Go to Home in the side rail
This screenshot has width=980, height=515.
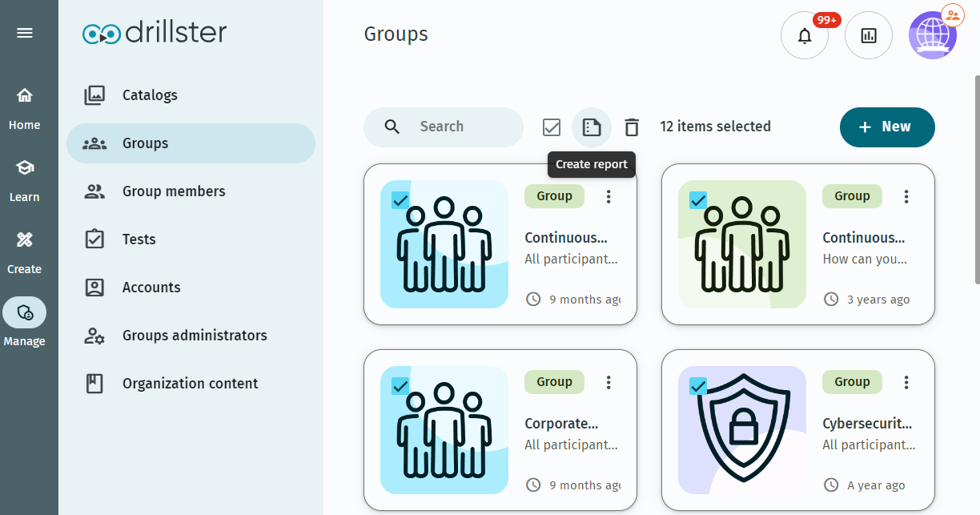[x=25, y=108]
